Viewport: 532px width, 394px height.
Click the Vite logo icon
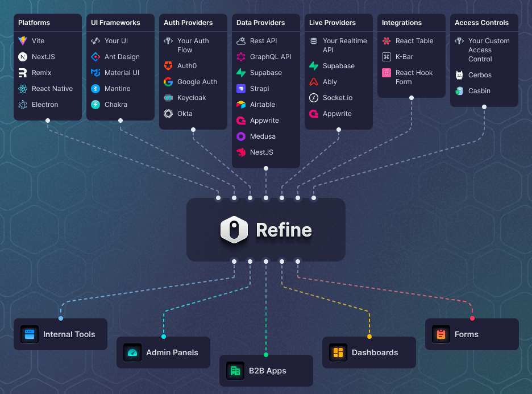pos(23,41)
